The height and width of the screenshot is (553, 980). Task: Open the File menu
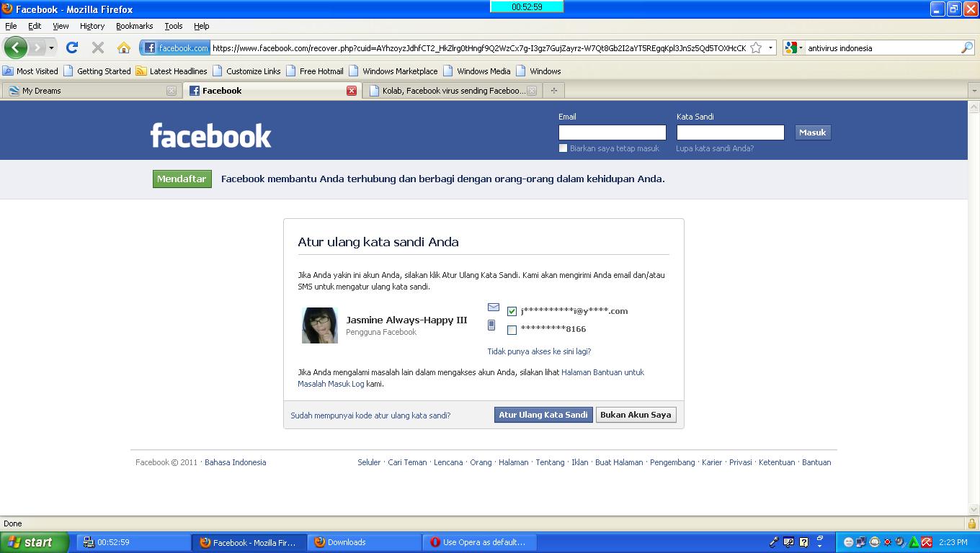coord(11,26)
